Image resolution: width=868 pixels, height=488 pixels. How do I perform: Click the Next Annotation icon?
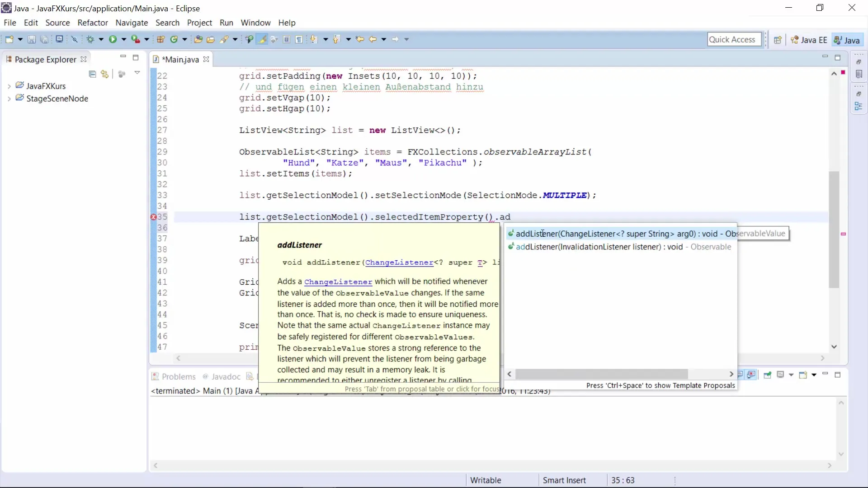click(x=313, y=39)
